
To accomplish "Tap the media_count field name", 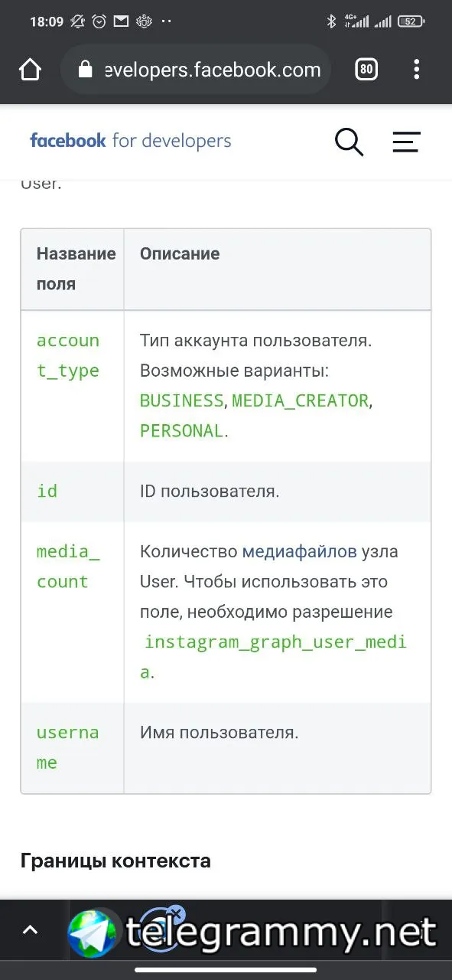I will (68, 567).
